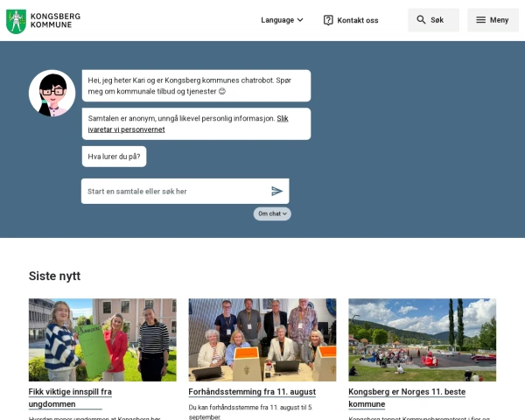Click the Kontakt oss question mark icon
This screenshot has width=525, height=420.
[x=328, y=20]
